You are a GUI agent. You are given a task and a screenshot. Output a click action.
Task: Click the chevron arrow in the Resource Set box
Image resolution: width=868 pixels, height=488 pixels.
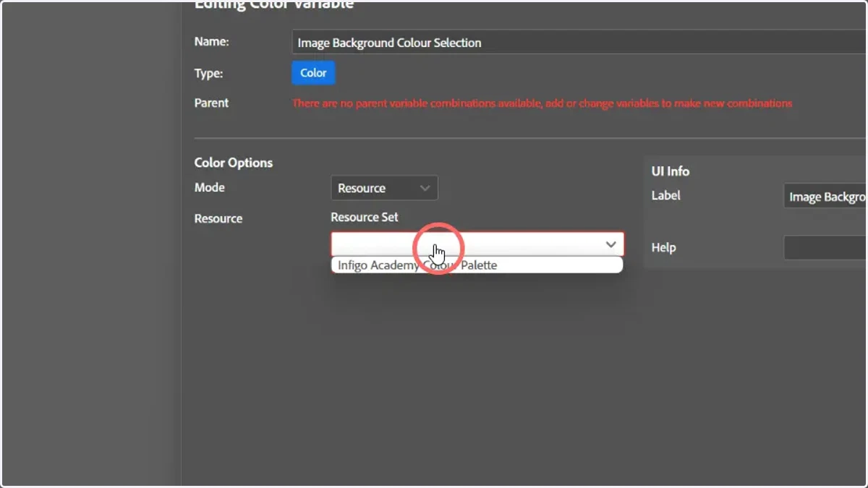(x=610, y=244)
